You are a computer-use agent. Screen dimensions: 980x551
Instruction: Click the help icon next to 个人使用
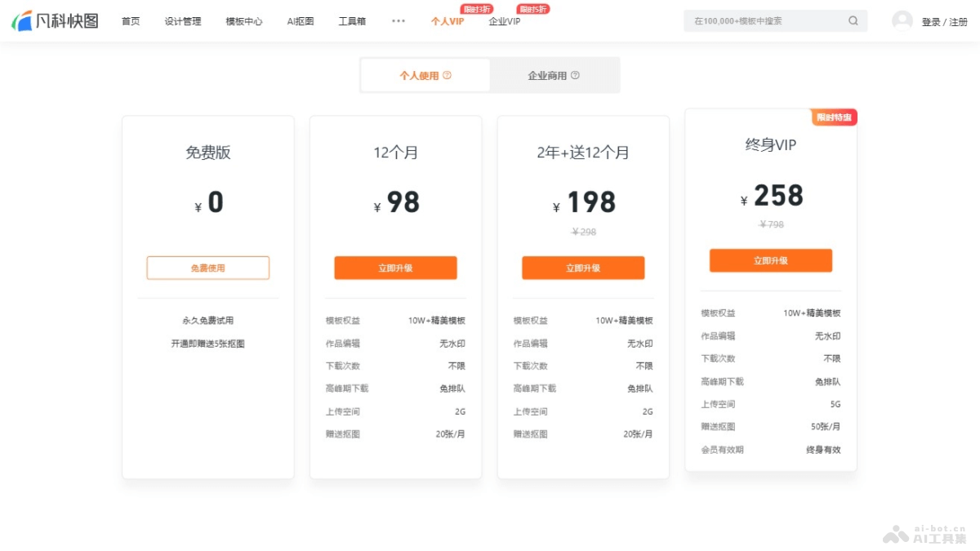(x=448, y=74)
